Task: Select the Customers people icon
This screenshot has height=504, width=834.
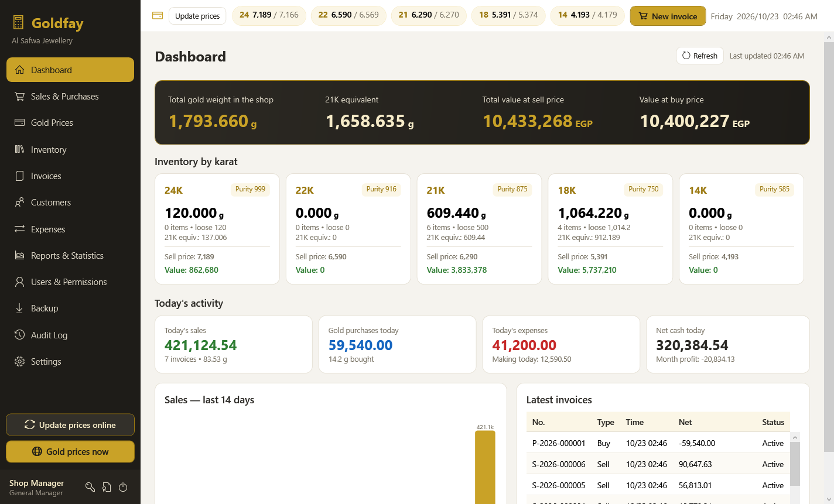Action: 20,203
